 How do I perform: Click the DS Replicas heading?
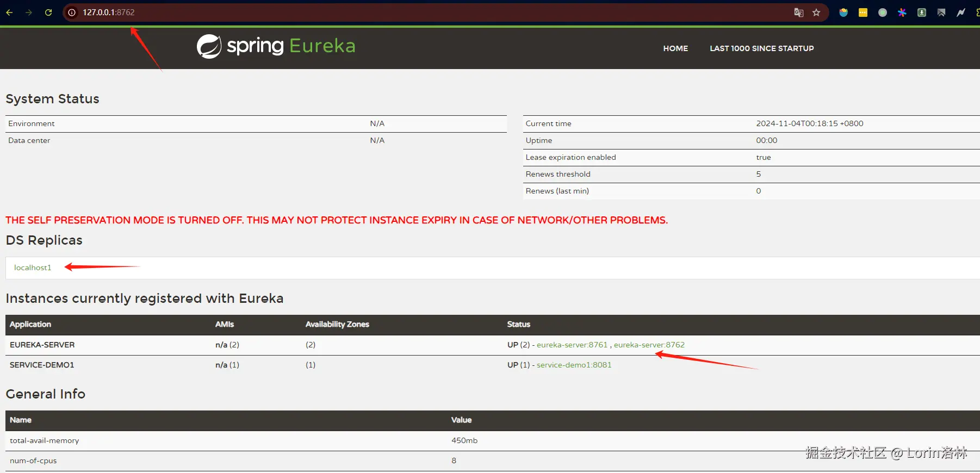pyautogui.click(x=44, y=240)
